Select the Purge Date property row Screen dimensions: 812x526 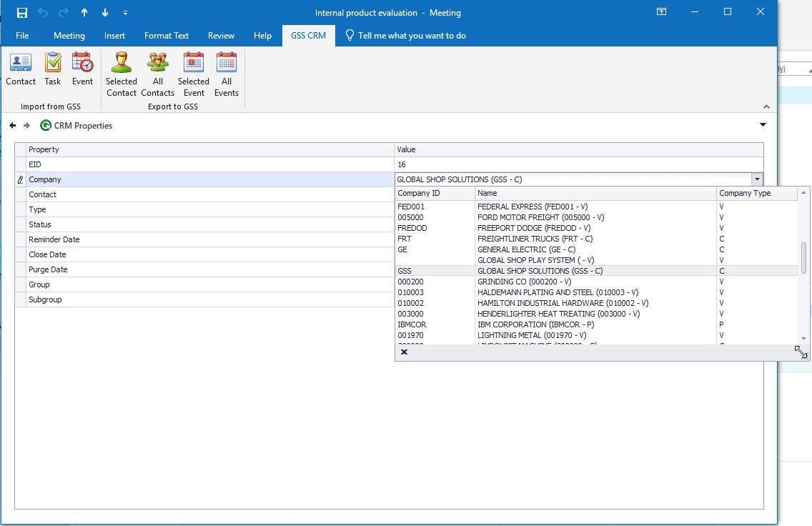pos(210,269)
